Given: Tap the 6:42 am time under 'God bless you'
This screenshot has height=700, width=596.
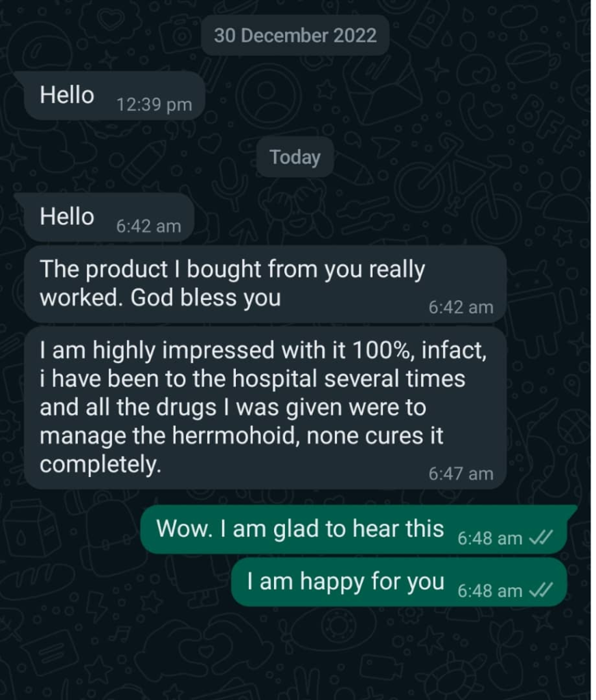Looking at the screenshot, I should tap(461, 307).
